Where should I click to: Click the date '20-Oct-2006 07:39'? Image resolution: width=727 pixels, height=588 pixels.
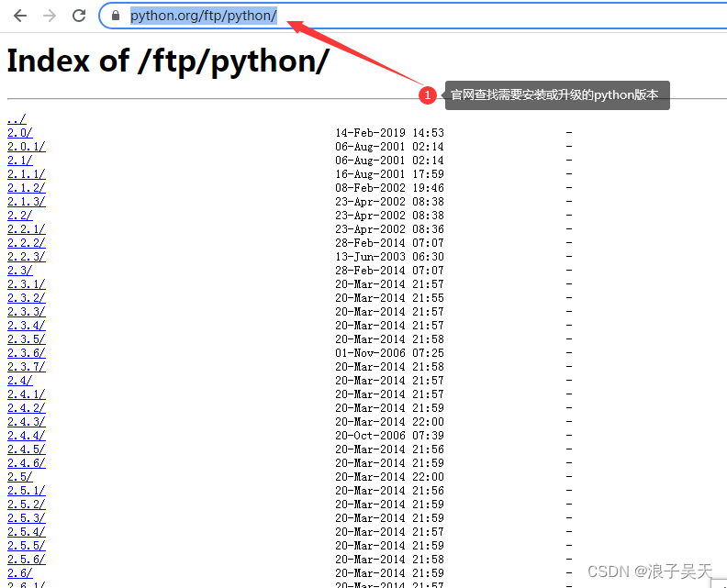coord(389,436)
